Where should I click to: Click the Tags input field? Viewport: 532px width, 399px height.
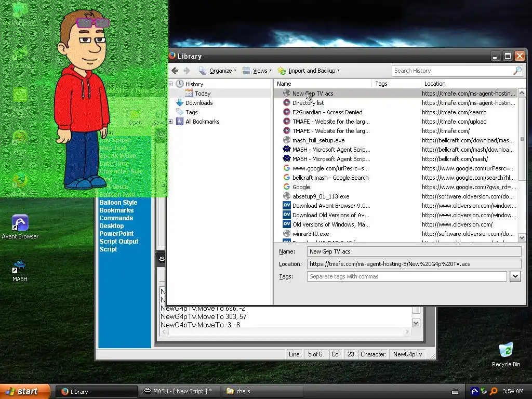[407, 276]
